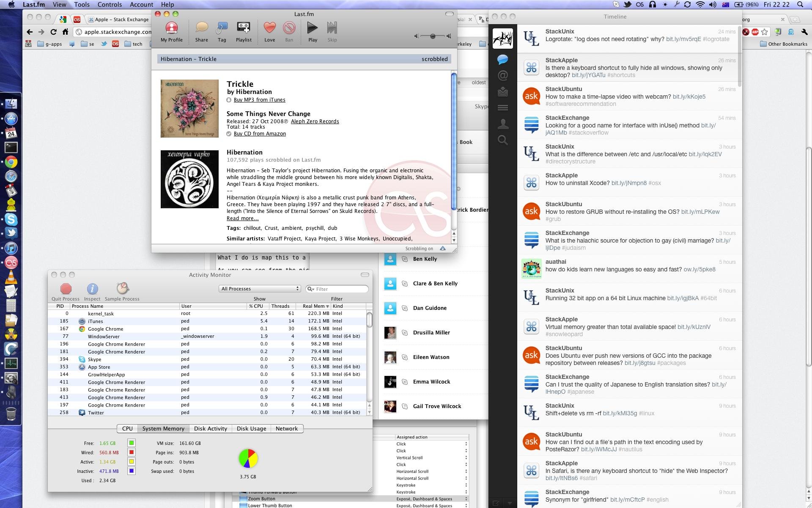Sort by Real Mem column header
This screenshot has height=508, width=812.
[x=313, y=306]
